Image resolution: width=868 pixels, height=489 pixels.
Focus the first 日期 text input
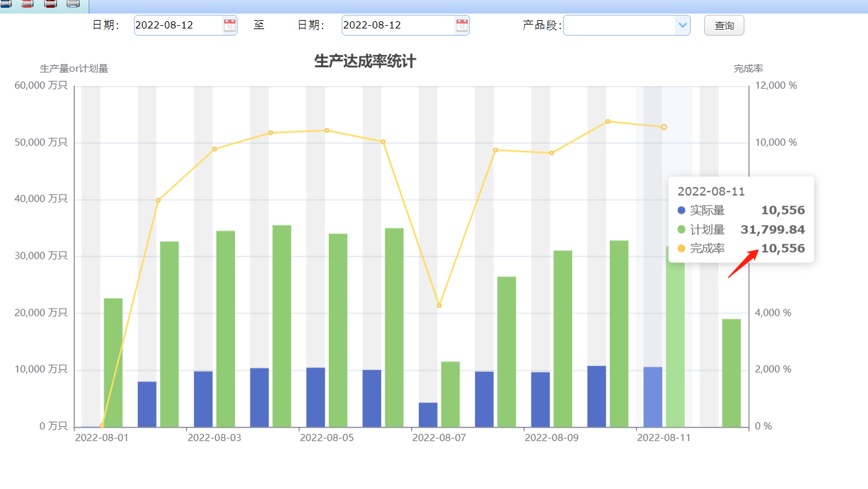(x=177, y=25)
